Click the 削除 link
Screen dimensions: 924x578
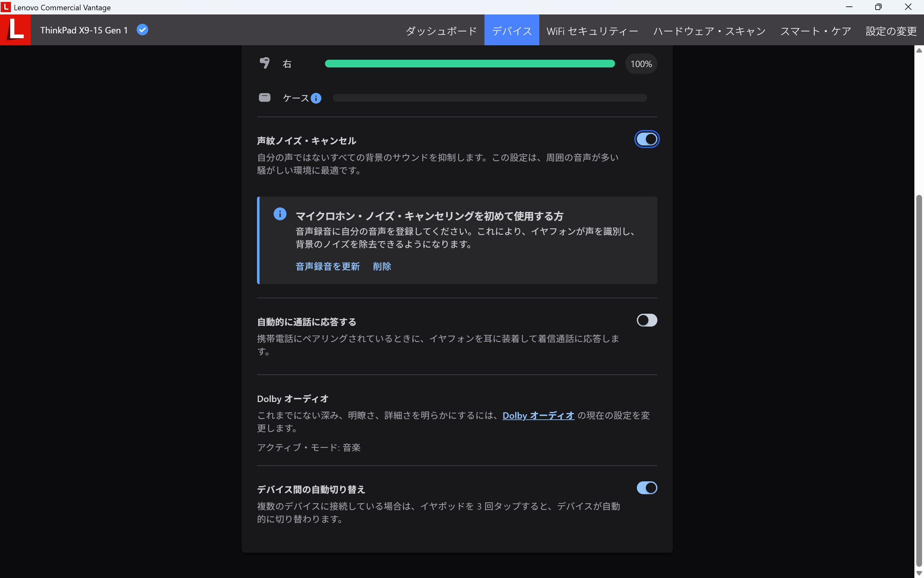tap(382, 267)
